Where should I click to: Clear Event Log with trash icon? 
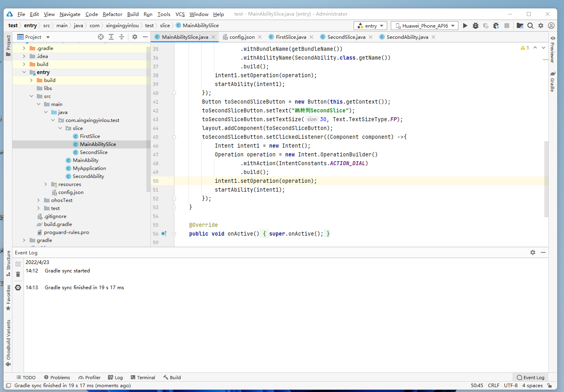[x=18, y=274]
